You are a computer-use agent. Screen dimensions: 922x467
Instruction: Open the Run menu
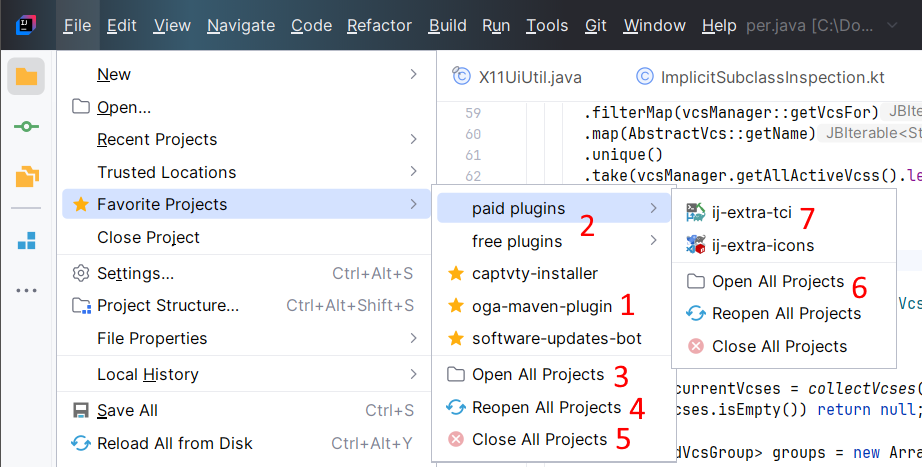click(496, 25)
